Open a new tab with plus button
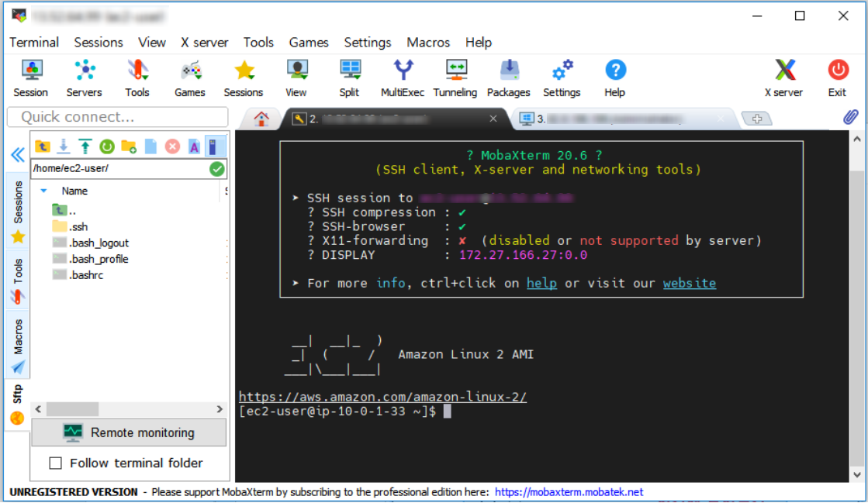This screenshot has width=868, height=503. [757, 119]
